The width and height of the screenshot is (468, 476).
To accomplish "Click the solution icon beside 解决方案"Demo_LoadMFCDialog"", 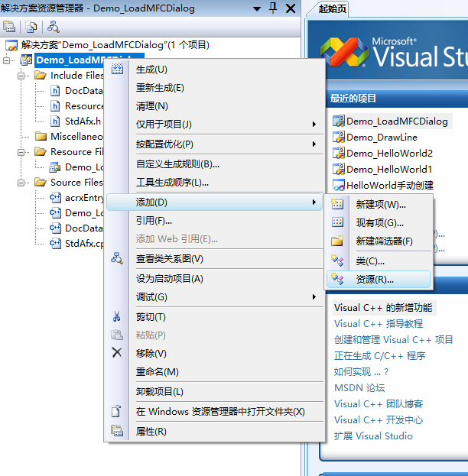I will pyautogui.click(x=11, y=45).
